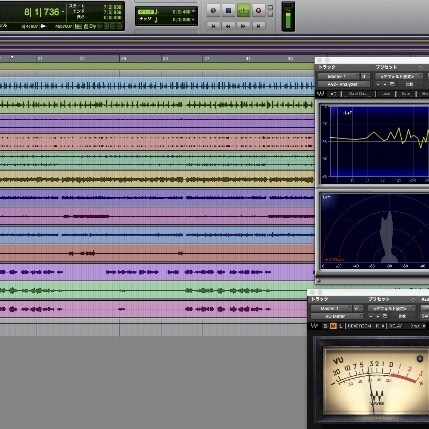Click next preset plus in analyzer window
This screenshot has height=429, width=429.
pos(385,84)
